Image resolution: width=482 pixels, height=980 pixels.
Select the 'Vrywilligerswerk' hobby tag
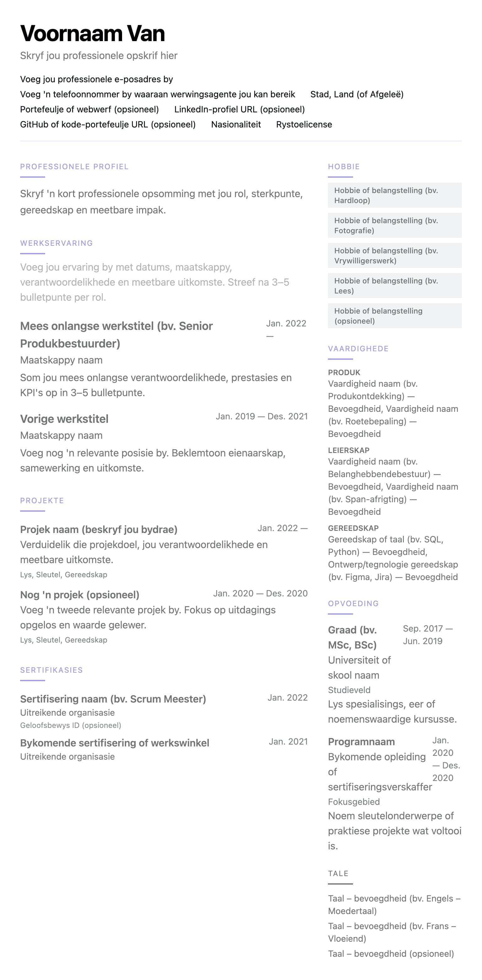394,255
